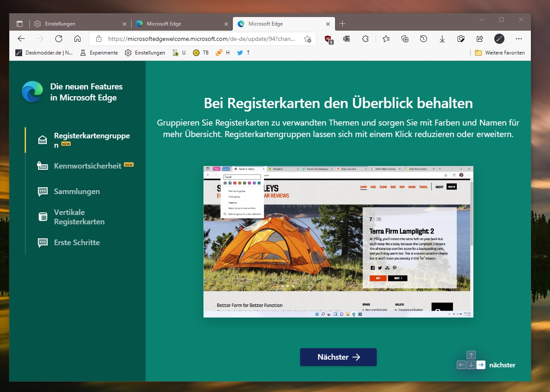This screenshot has width=550, height=392.
Task: Select Sammlungen in the feature list
Action: pos(69,192)
